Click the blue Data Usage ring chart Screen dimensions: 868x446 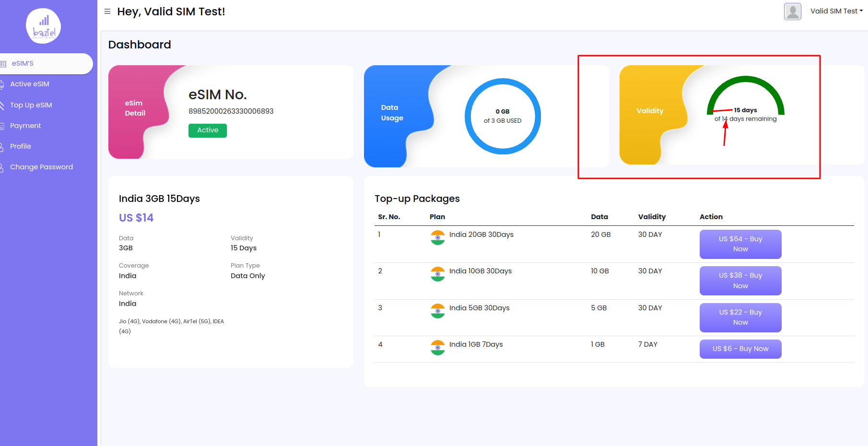503,82
